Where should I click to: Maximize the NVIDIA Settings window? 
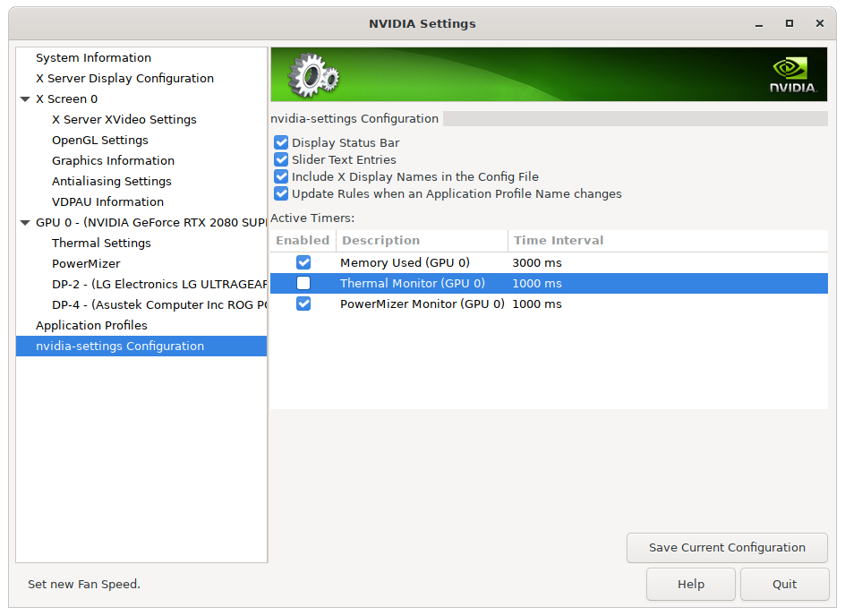pos(789,23)
